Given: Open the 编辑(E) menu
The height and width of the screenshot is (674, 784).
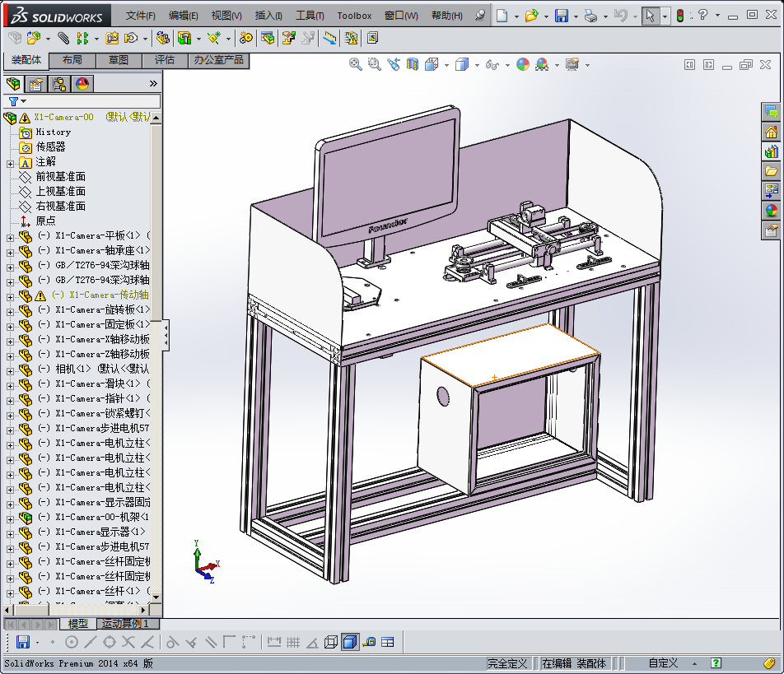Looking at the screenshot, I should pyautogui.click(x=184, y=16).
